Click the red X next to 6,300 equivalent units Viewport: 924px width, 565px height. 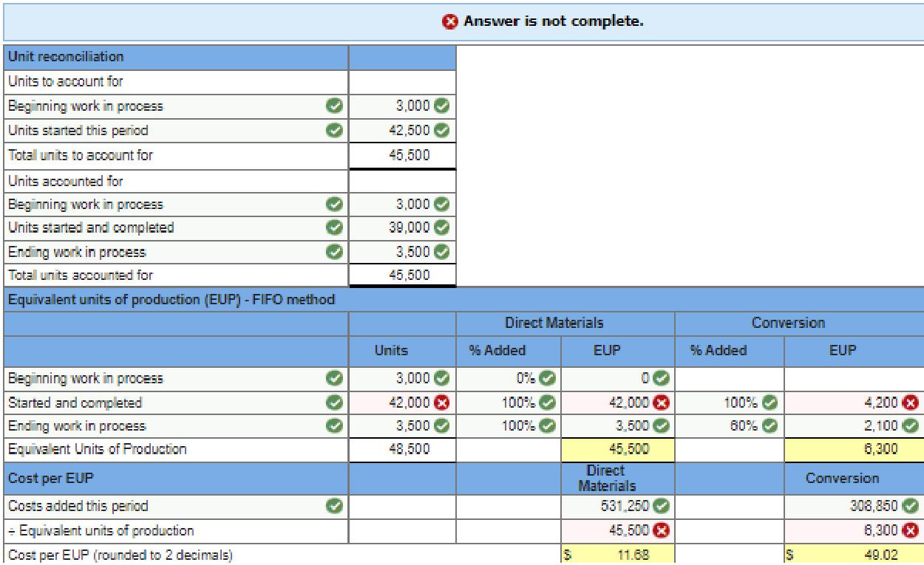click(909, 530)
